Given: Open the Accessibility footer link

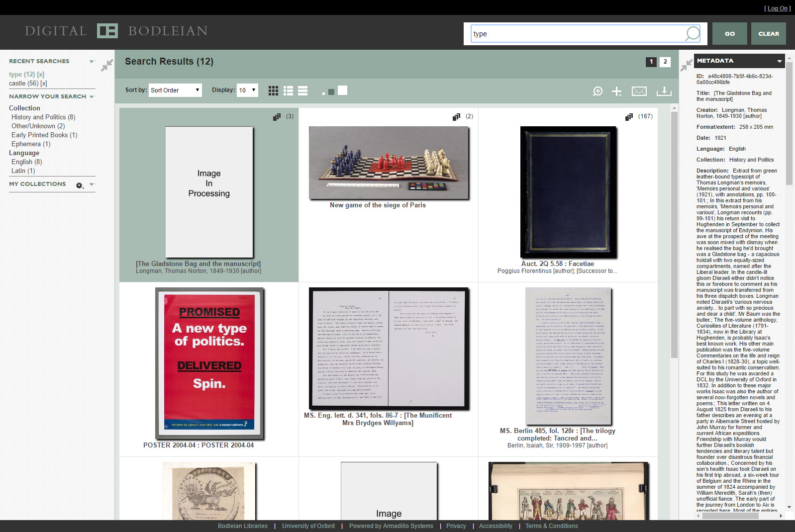Looking at the screenshot, I should coord(496,526).
